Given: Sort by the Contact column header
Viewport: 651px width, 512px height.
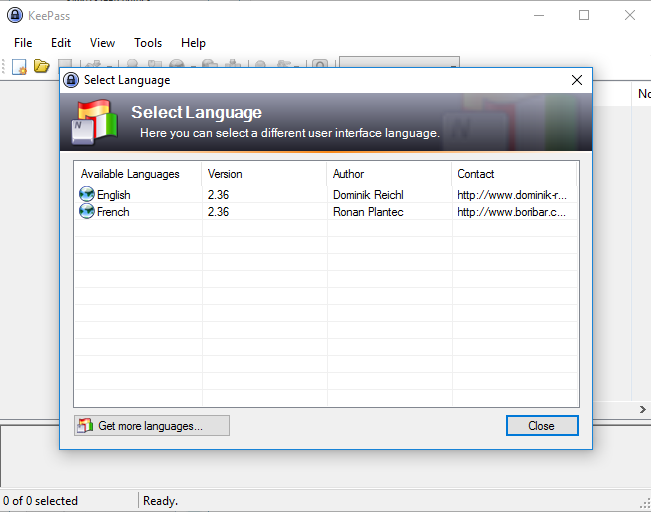Looking at the screenshot, I should 514,174.
